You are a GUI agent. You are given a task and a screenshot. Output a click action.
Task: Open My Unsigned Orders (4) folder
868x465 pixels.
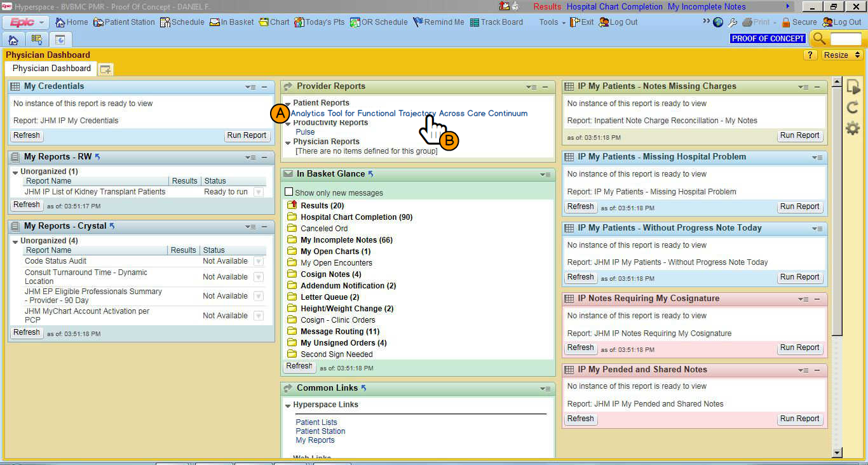[344, 343]
